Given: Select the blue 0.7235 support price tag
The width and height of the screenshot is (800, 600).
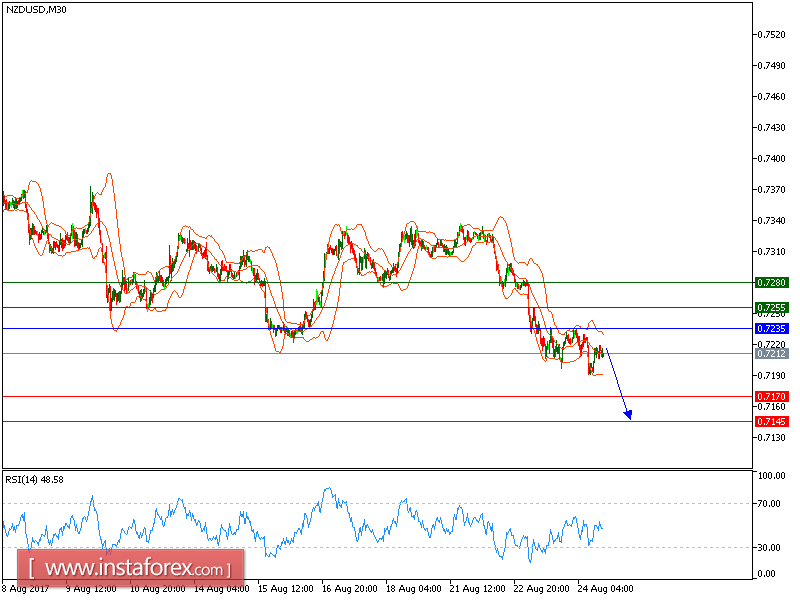Looking at the screenshot, I should click(773, 328).
